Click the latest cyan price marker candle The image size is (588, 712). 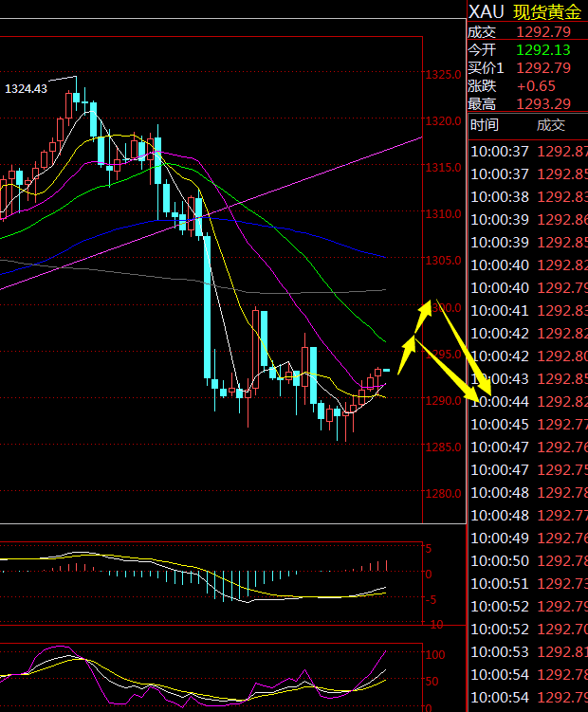(386, 371)
